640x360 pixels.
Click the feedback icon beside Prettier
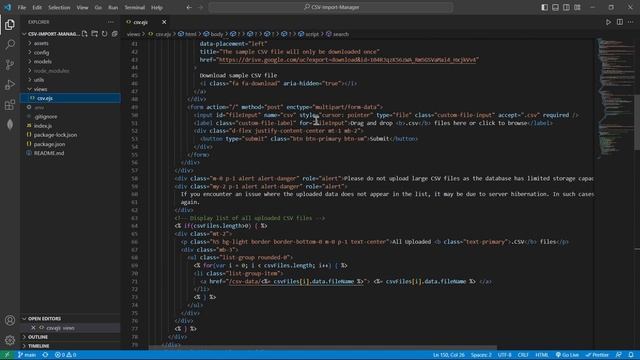coord(619,355)
